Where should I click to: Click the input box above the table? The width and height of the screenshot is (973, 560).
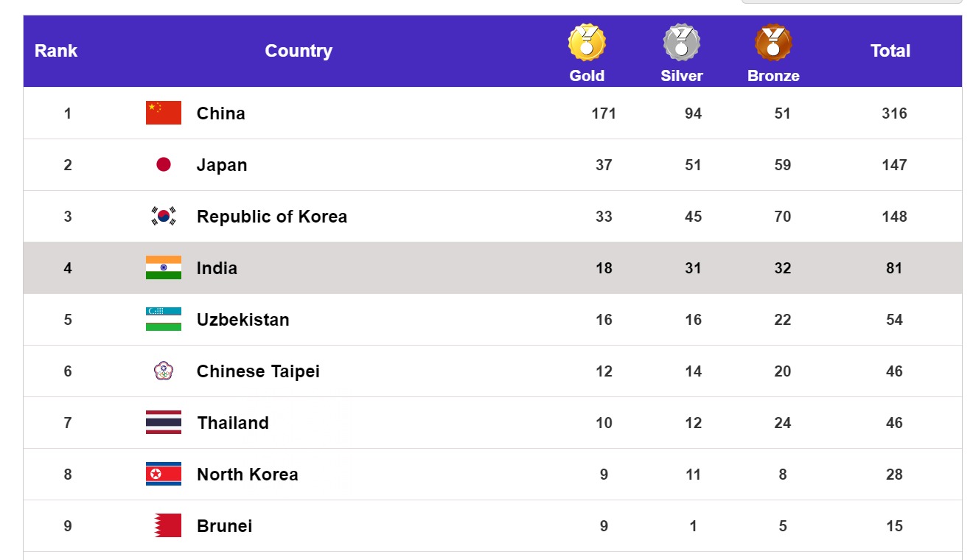(x=851, y=1)
